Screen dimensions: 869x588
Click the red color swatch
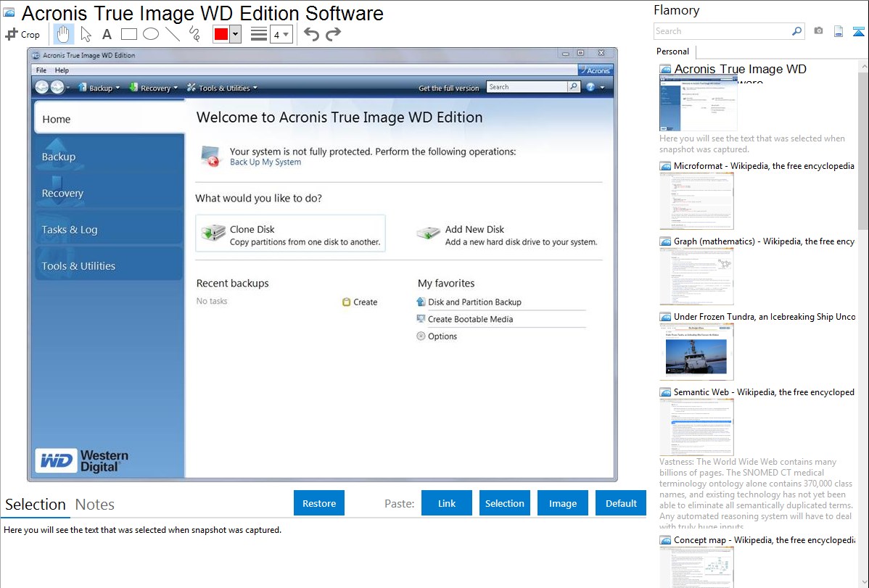pyautogui.click(x=221, y=34)
